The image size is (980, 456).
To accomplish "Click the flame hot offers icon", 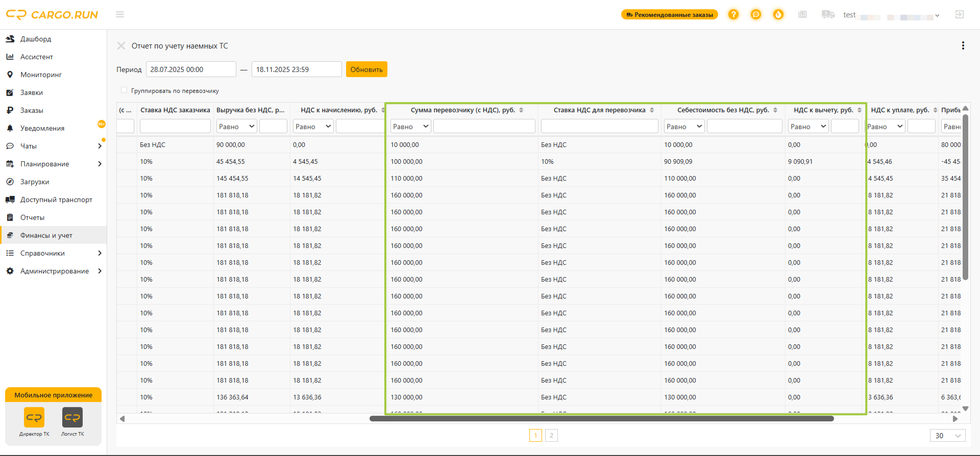I will 778,15.
